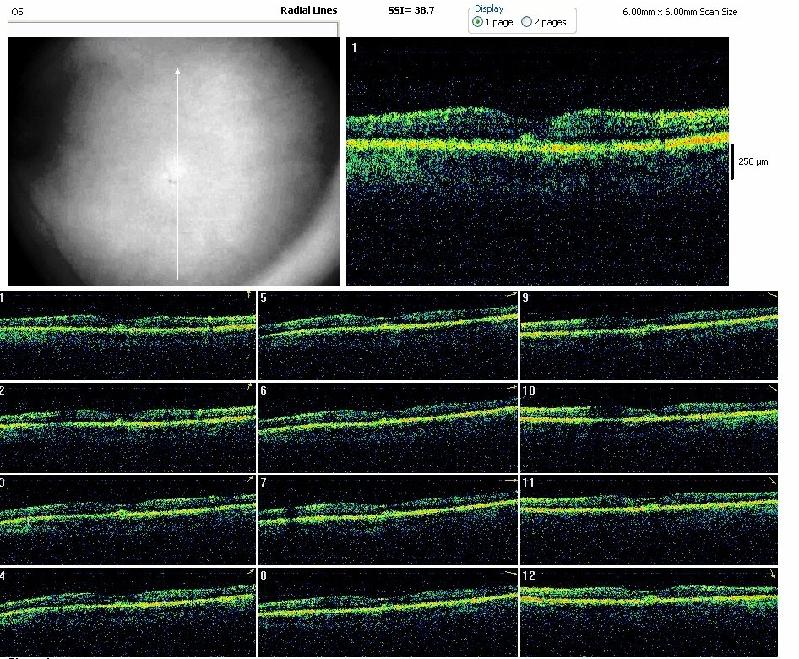799x659 pixels.
Task: Click scan direction arrow icon on thumbnail 12
Action: click(771, 573)
